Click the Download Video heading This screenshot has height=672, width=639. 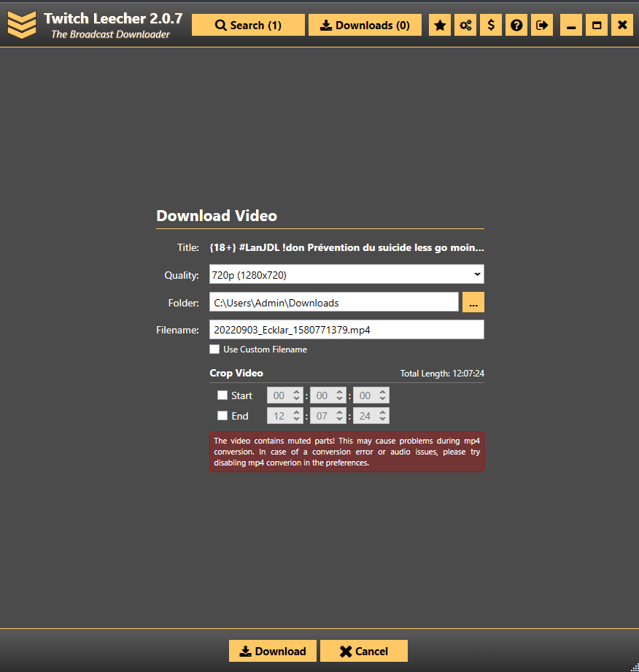[x=217, y=215]
